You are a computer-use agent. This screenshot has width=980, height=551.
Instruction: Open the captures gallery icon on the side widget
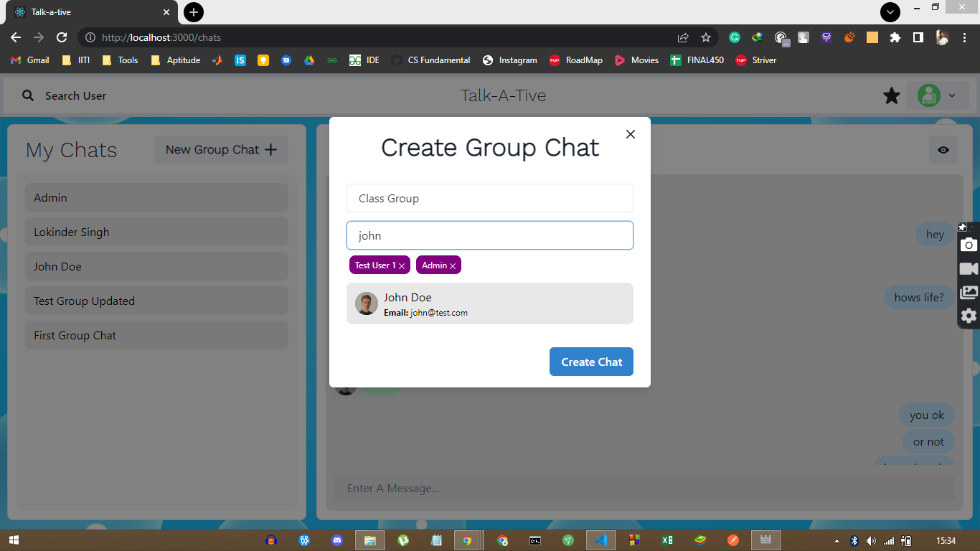[x=969, y=291]
